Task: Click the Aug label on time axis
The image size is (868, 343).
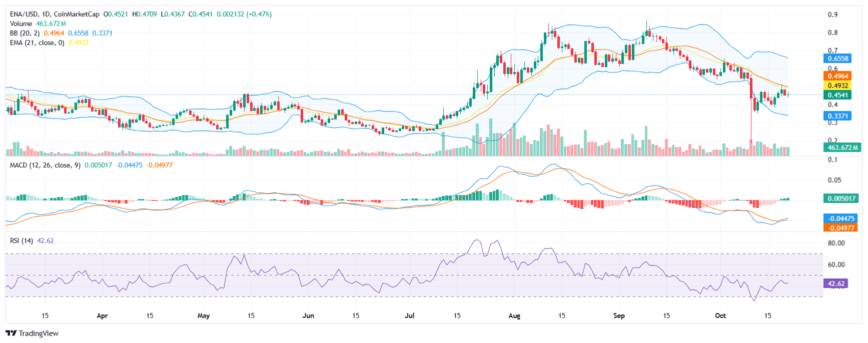Action: pos(514,315)
